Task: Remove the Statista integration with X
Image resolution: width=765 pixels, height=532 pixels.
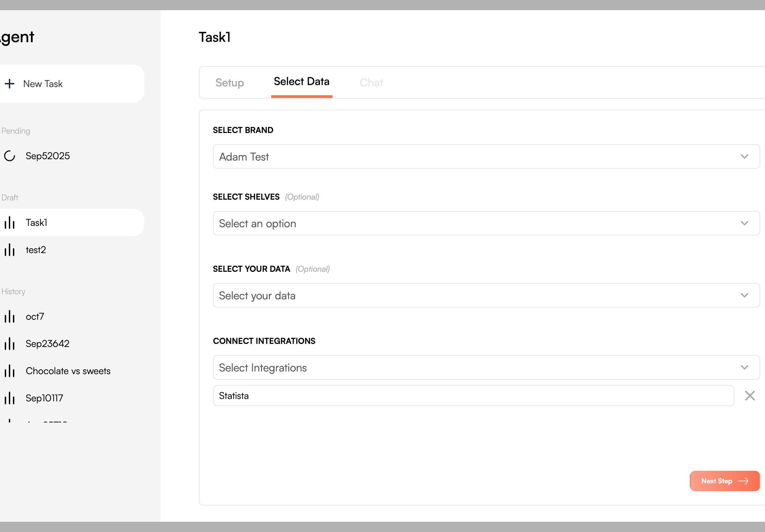Action: click(x=750, y=396)
